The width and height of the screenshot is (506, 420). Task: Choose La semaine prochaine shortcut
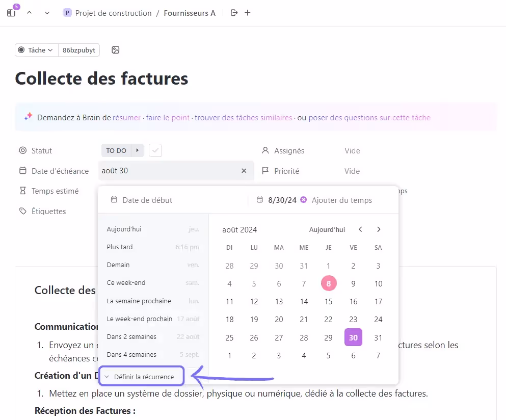[139, 301]
